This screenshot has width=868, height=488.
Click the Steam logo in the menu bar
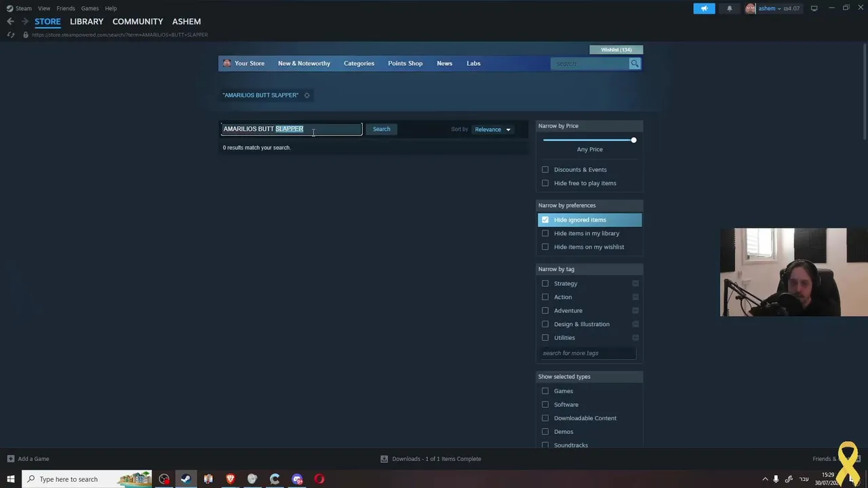pyautogui.click(x=9, y=8)
